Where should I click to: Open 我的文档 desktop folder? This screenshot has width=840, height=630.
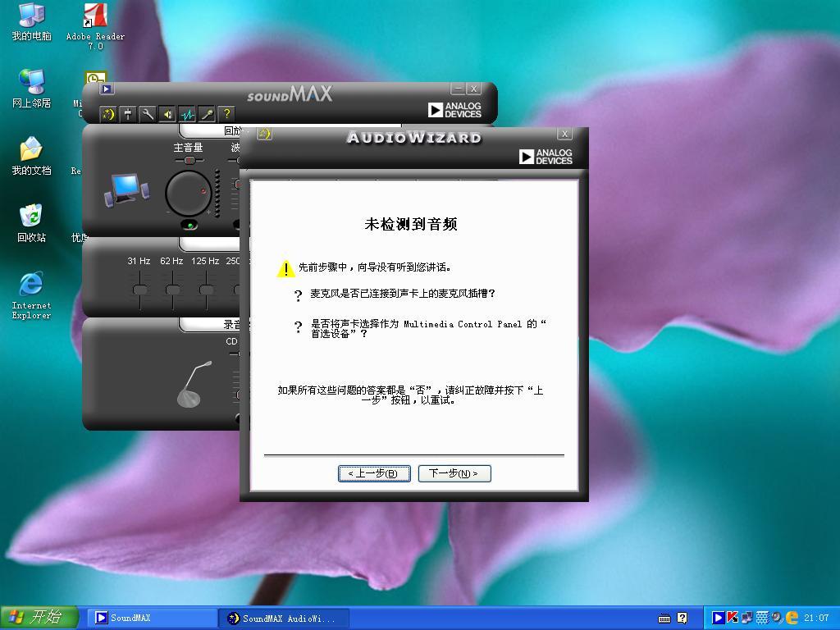(32, 156)
